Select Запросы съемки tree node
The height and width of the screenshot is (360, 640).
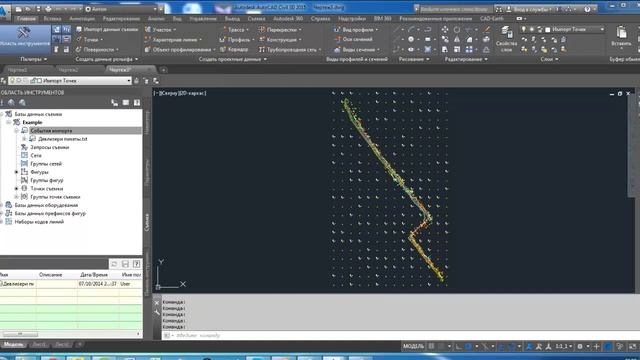[49, 147]
